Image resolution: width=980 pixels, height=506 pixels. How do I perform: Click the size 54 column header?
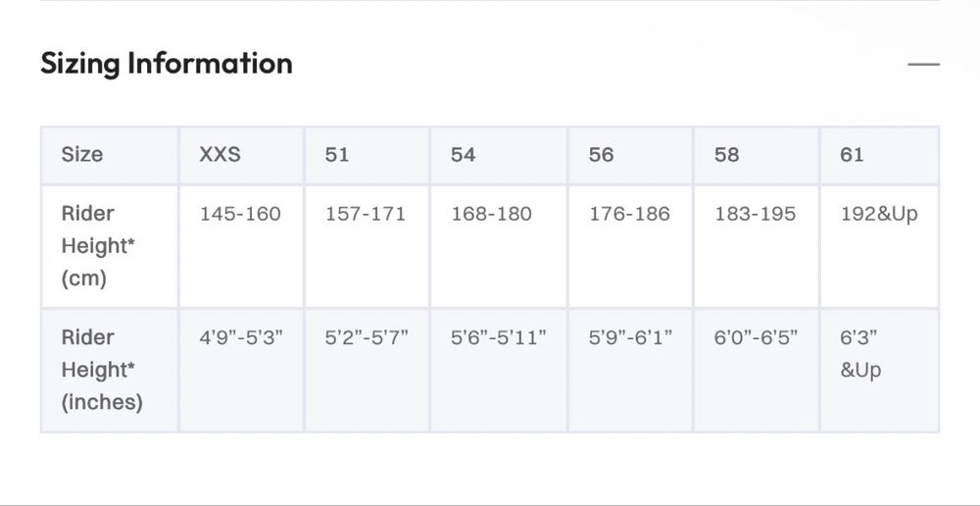click(464, 155)
